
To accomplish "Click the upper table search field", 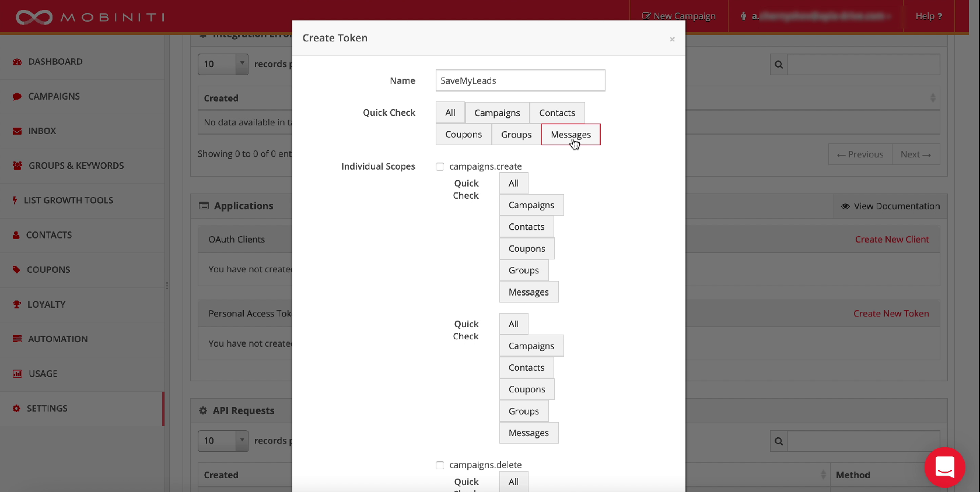I will click(x=863, y=64).
